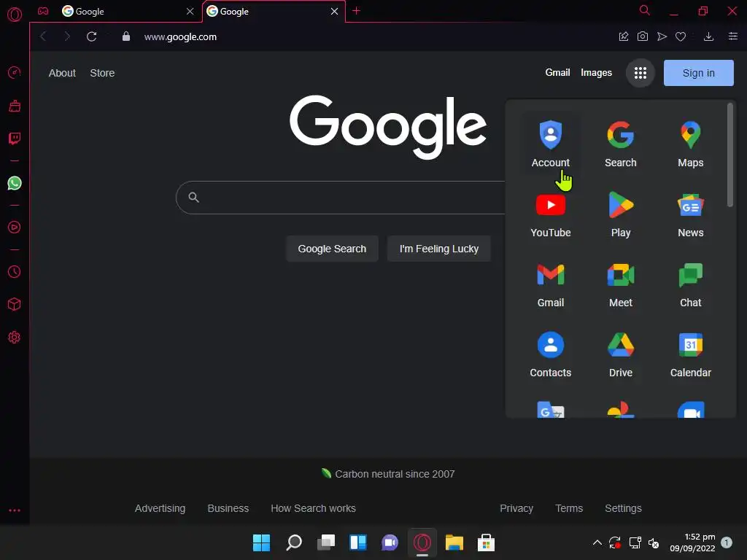Viewport: 747px width, 560px height.
Task: Click the apps panel scrollbar
Action: point(729,155)
